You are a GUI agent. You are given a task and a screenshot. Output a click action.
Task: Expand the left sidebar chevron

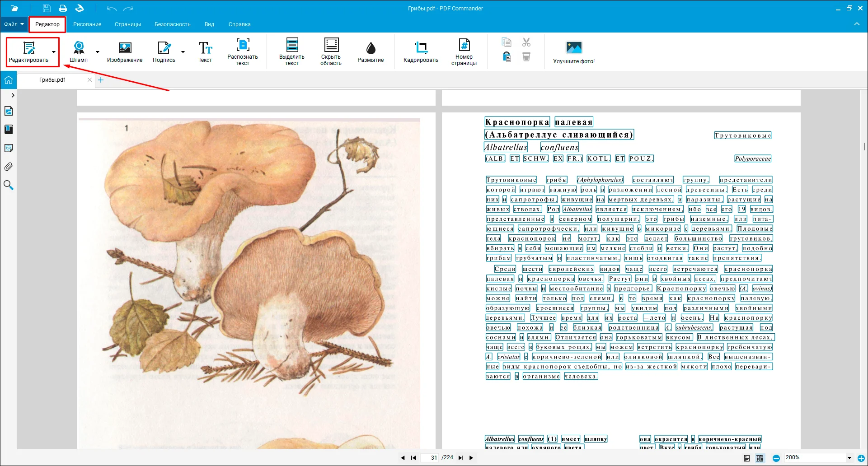(13, 95)
